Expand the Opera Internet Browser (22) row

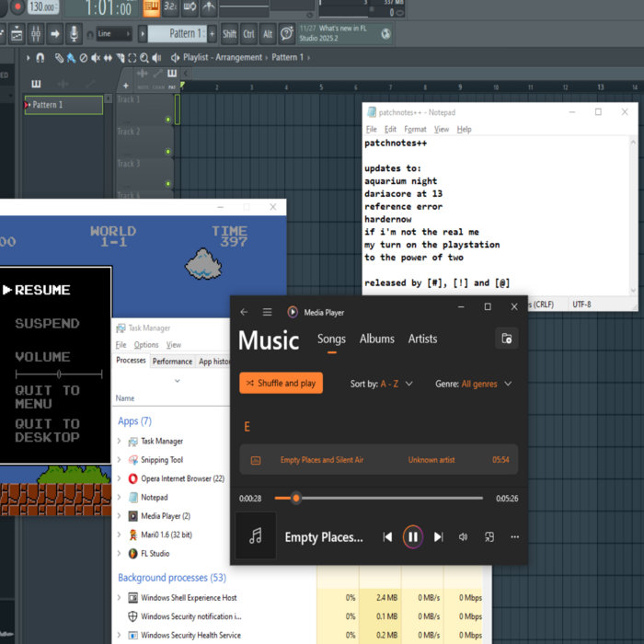tap(119, 478)
